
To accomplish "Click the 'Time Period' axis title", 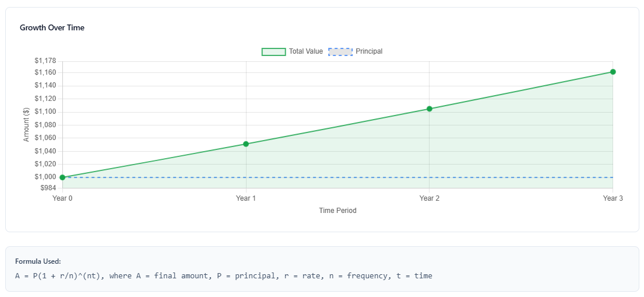I will 337,211.
